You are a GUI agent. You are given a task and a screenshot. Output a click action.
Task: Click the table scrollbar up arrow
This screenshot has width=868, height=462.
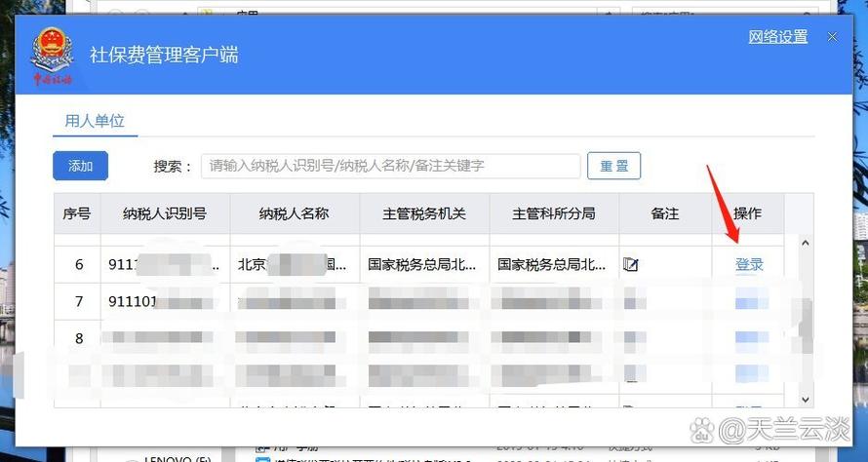[806, 243]
